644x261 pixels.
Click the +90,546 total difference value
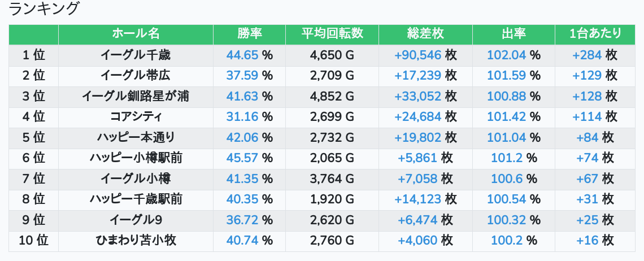point(418,55)
